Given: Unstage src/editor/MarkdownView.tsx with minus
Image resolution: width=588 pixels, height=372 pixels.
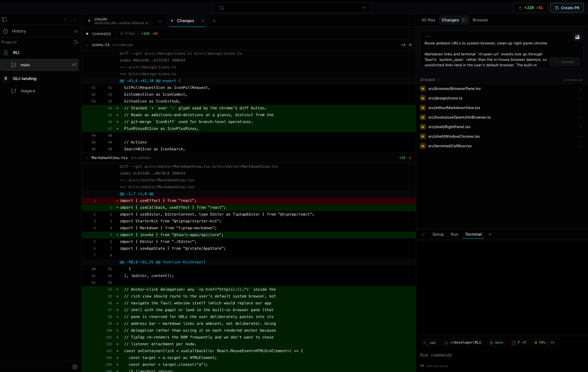Looking at the screenshot, I should (580, 108).
